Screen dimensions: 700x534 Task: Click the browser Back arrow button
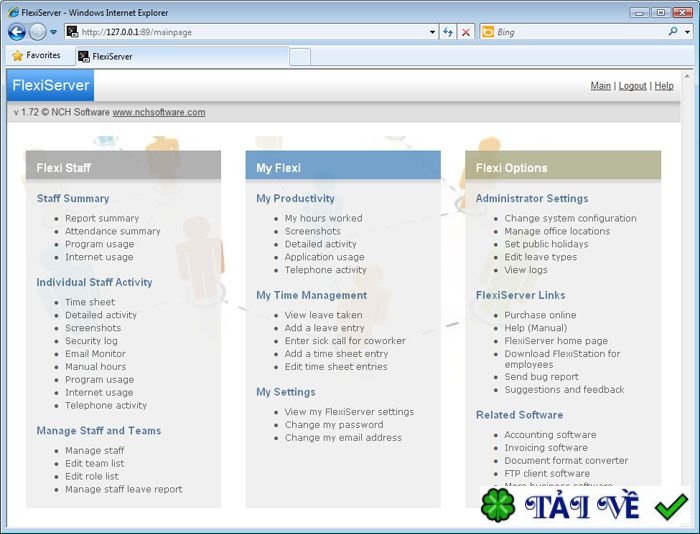click(17, 32)
